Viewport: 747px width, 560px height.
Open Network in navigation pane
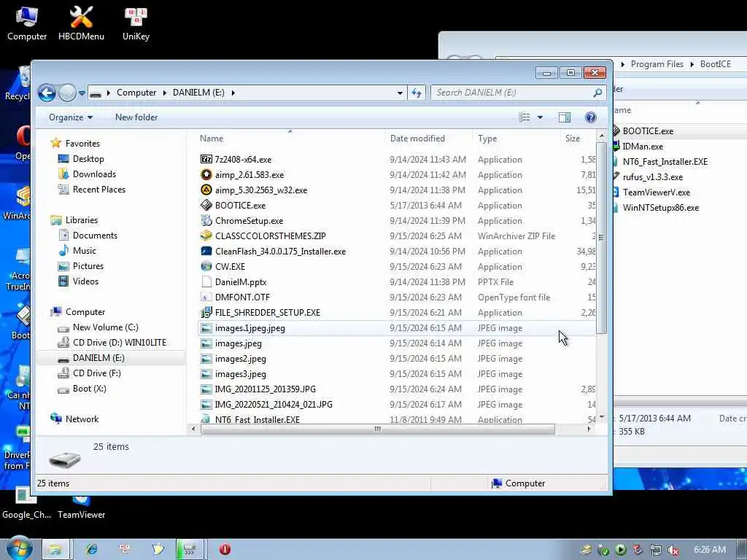point(82,419)
